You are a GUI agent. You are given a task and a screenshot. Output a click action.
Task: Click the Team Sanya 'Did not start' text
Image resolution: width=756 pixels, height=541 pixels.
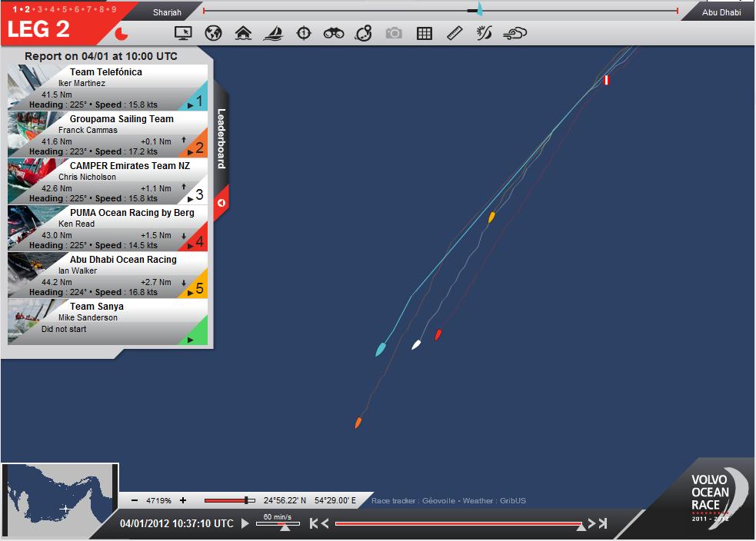[x=64, y=329]
